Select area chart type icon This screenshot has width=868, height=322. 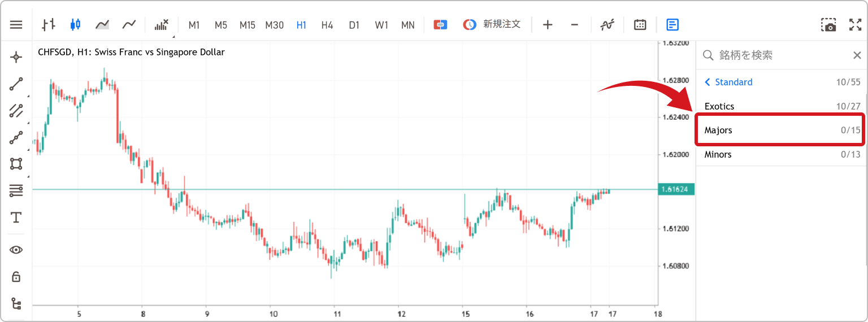point(102,25)
